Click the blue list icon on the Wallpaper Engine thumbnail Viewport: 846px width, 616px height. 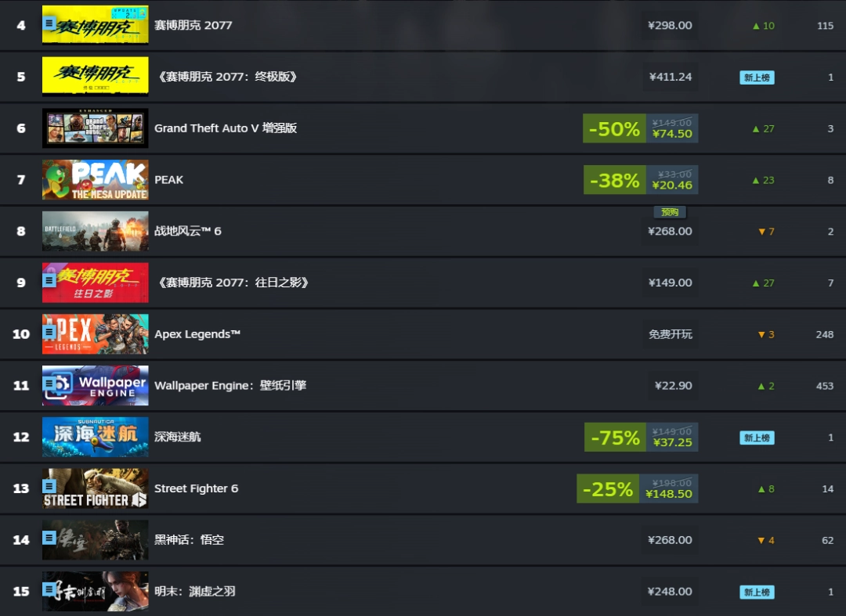pyautogui.click(x=49, y=384)
